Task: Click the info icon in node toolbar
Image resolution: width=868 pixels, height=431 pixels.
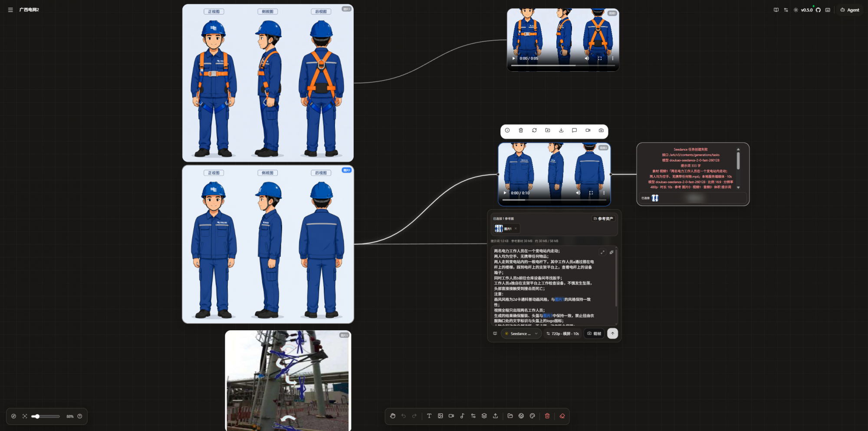Action: [x=507, y=130]
